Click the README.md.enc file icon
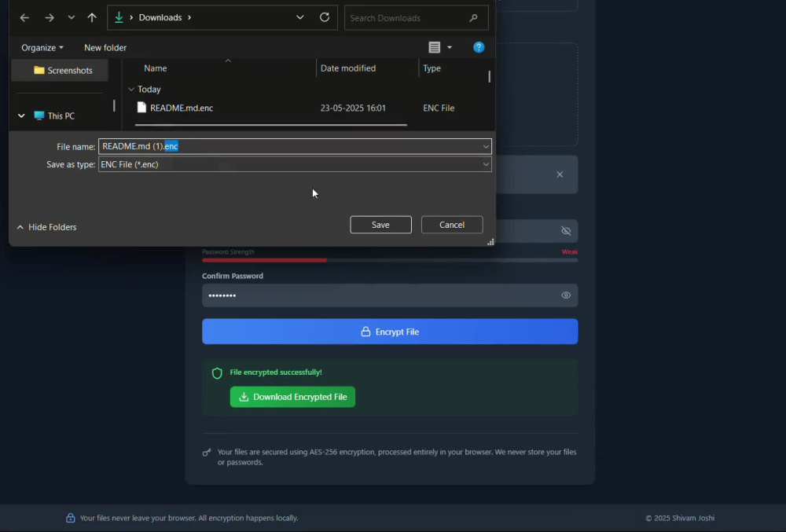 coord(141,108)
